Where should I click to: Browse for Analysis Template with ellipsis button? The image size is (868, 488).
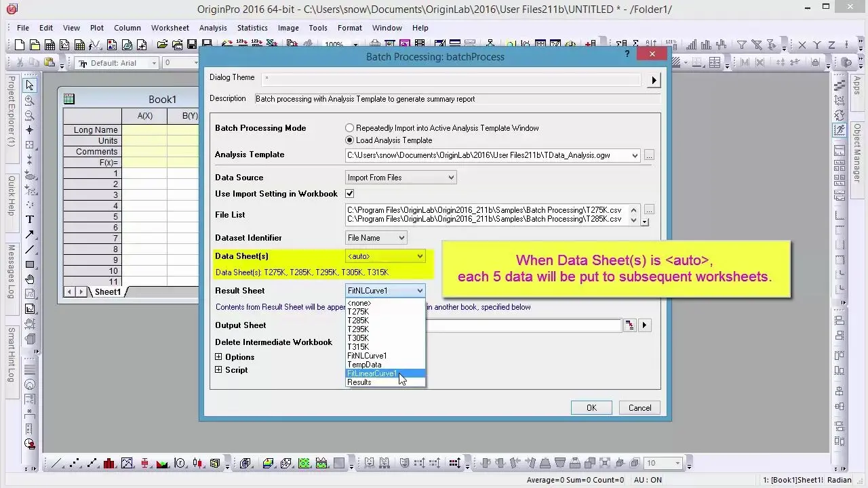click(x=649, y=155)
